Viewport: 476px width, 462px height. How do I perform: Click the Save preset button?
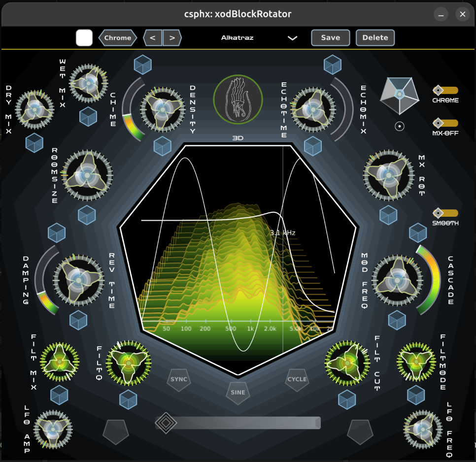tap(331, 38)
